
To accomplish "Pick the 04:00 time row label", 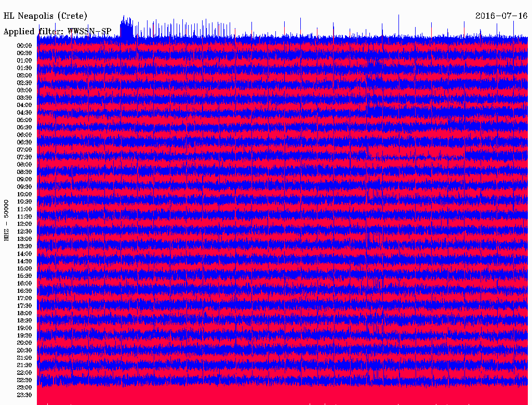I will click(x=24, y=105).
